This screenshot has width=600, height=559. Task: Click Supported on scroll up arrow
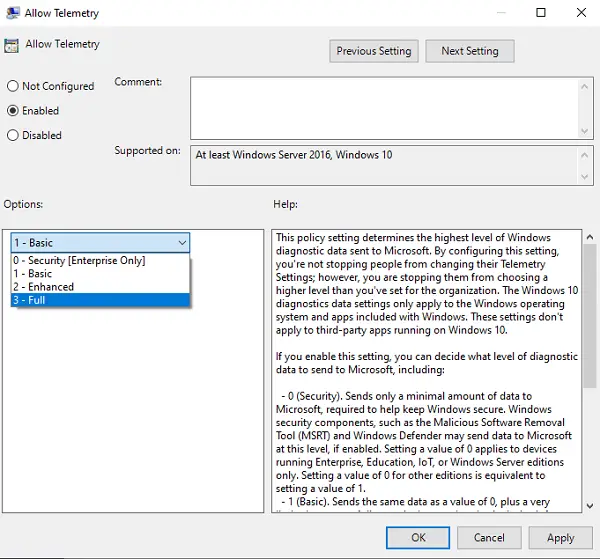click(x=584, y=155)
